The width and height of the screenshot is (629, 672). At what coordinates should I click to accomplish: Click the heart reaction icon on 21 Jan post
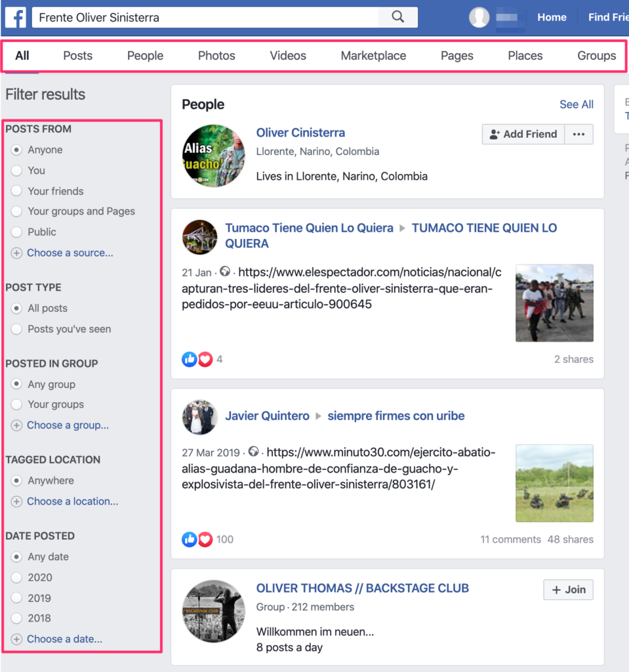(x=205, y=359)
